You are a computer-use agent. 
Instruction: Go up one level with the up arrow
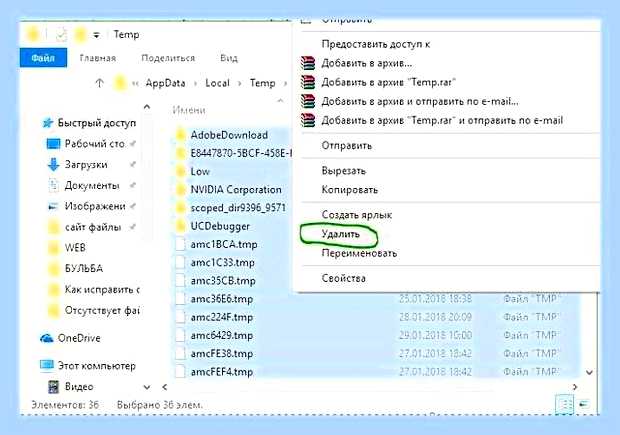100,83
